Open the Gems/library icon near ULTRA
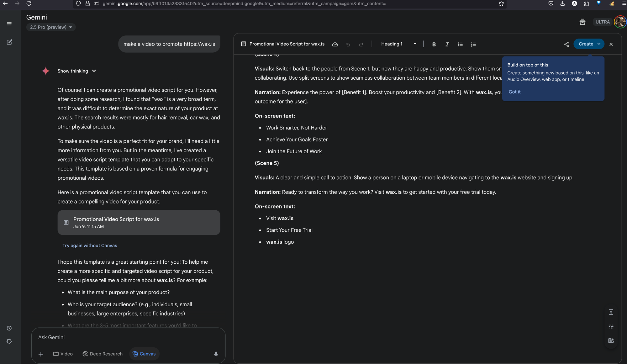The width and height of the screenshot is (627, 364). coord(582,22)
